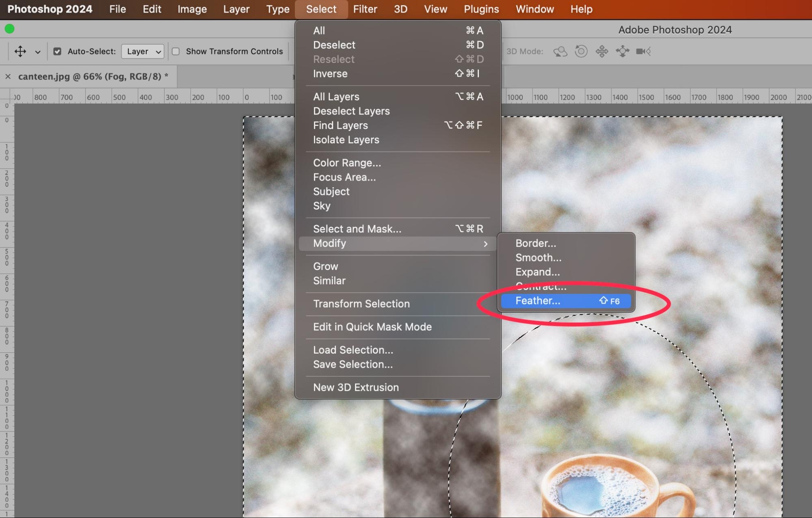Click the 3D pan camera icon

pos(602,52)
